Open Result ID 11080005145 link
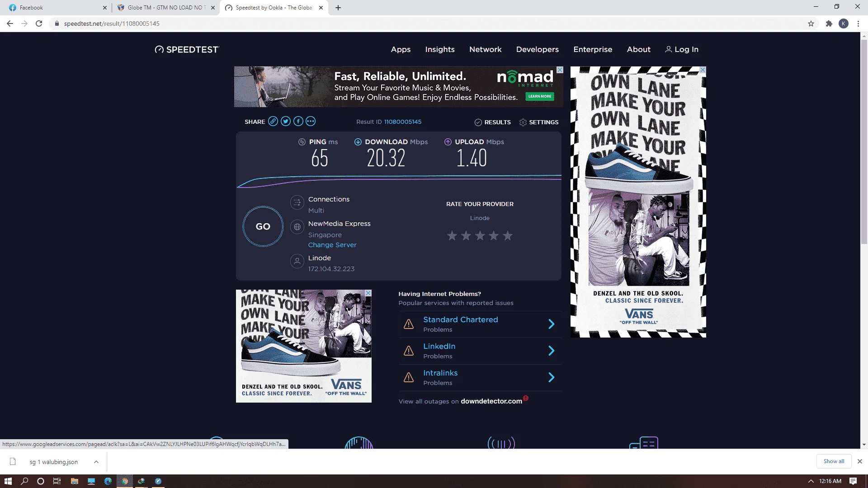This screenshot has height=488, width=868. pyautogui.click(x=403, y=122)
